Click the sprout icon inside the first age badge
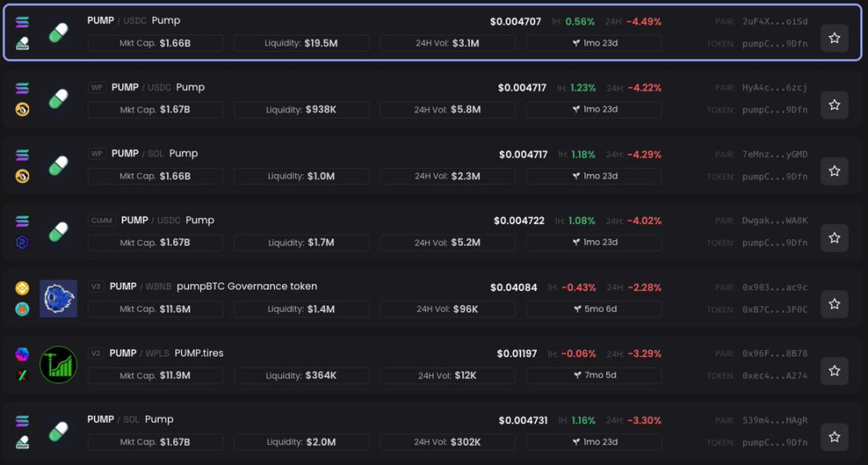This screenshot has height=465, width=868. 575,43
